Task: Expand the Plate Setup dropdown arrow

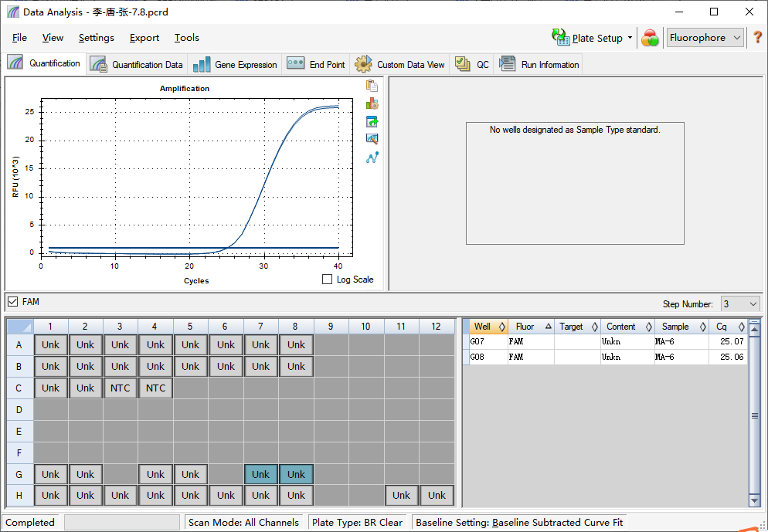Action: (630, 38)
